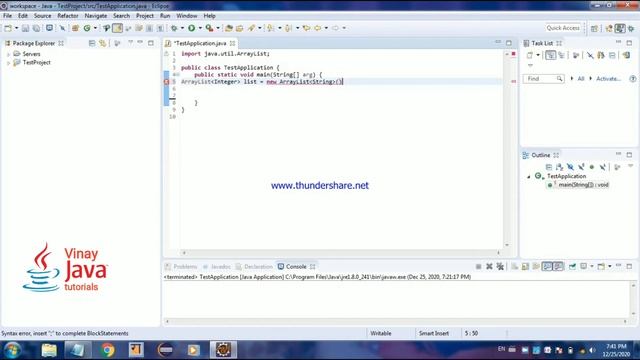Click Remove Launch X icon in Console

pyautogui.click(x=489, y=267)
